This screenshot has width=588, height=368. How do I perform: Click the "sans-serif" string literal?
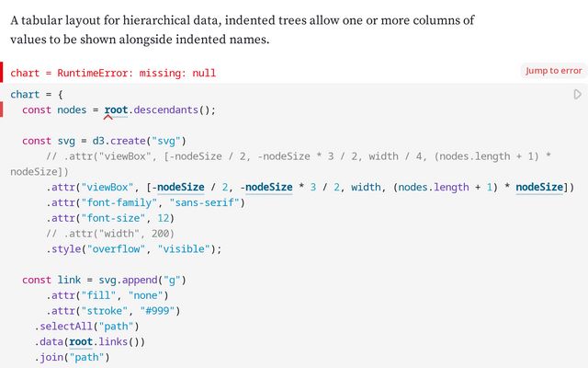pos(204,202)
